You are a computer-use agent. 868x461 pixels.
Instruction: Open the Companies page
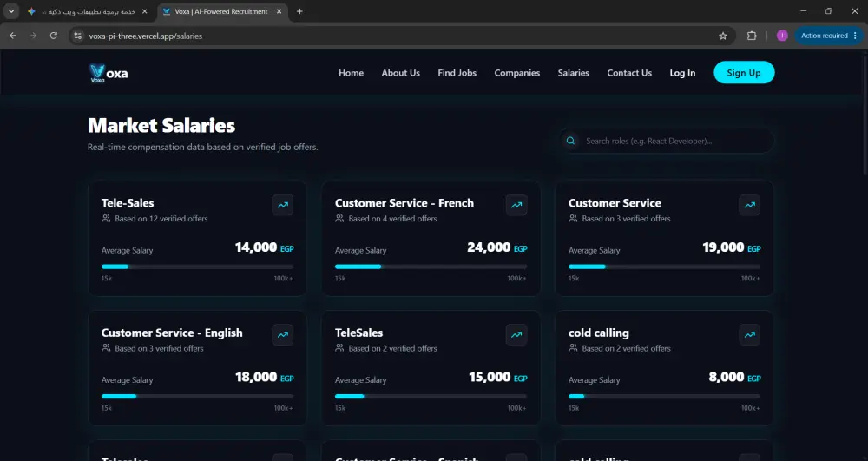(x=517, y=73)
